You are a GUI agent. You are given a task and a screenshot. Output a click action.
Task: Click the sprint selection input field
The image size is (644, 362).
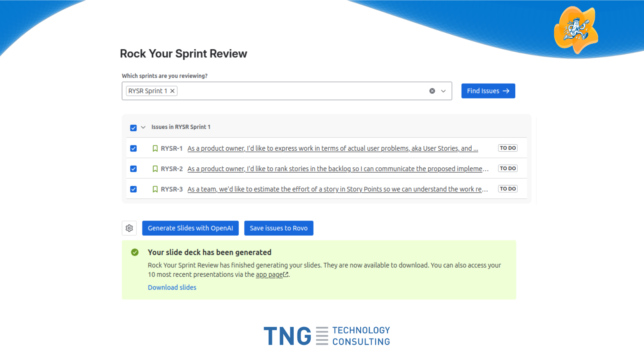coord(287,91)
